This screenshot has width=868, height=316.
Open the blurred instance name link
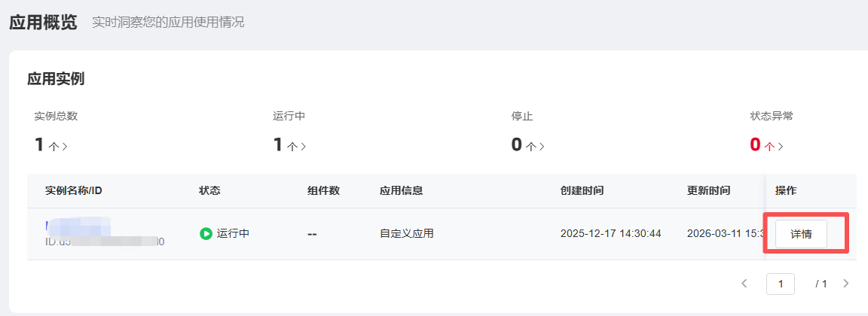point(78,225)
